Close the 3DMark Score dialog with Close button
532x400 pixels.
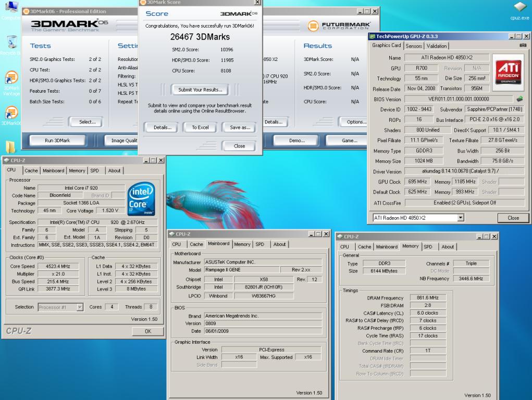click(239, 146)
